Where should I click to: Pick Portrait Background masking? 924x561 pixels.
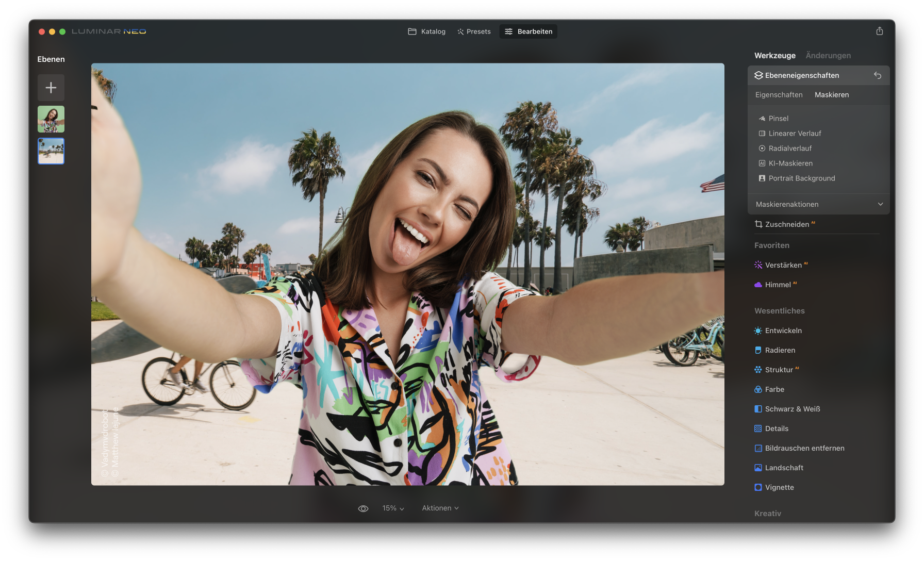pos(801,178)
